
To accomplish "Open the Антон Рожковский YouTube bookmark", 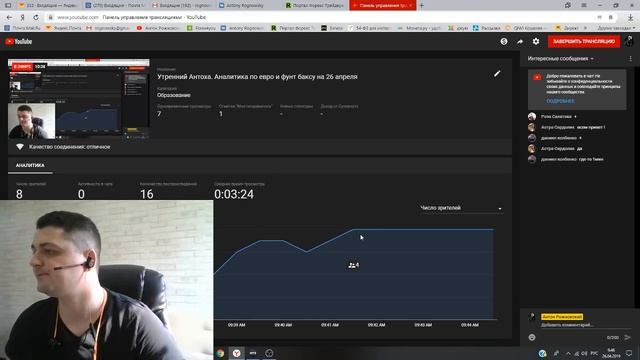I will tap(159, 28).
